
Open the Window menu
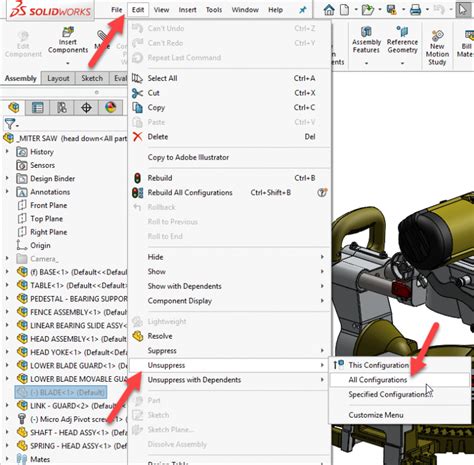245,10
